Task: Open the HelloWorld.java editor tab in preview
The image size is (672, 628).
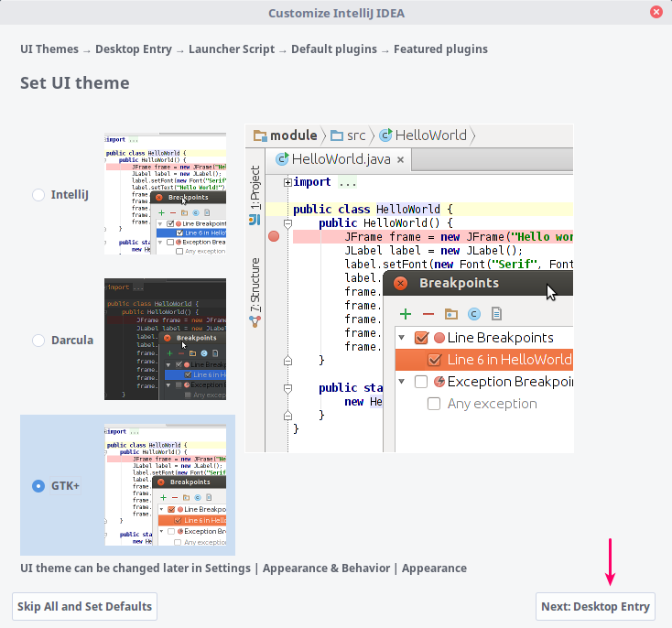Action: tap(338, 159)
